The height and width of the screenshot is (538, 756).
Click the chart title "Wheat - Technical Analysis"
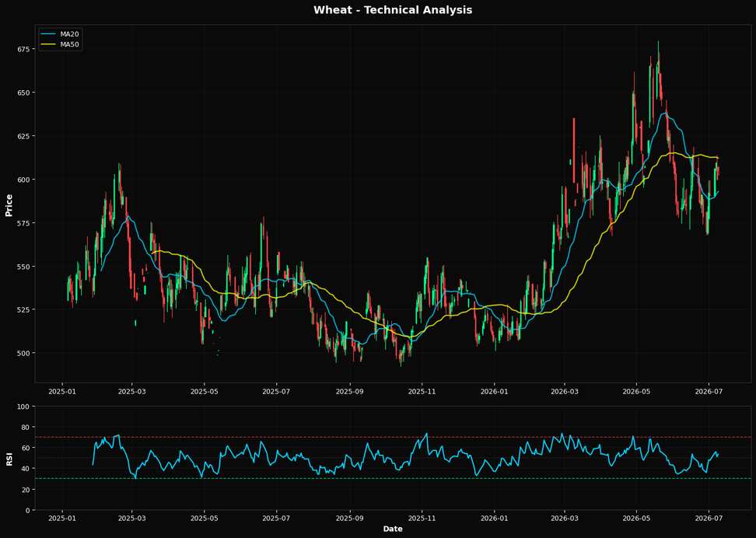[393, 10]
